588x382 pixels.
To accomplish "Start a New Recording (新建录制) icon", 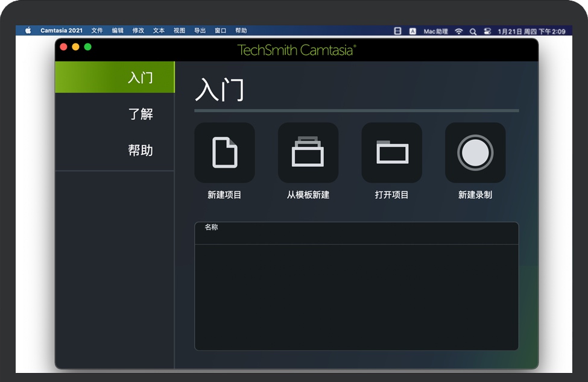I will coord(475,152).
